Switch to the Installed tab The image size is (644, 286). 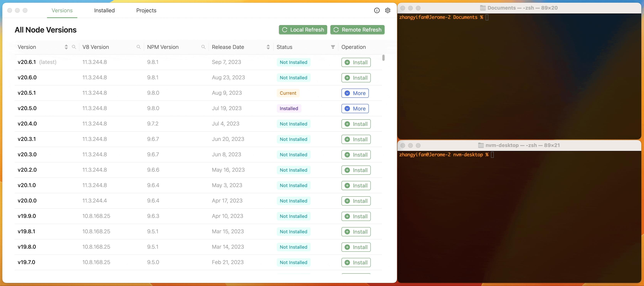[x=104, y=11]
